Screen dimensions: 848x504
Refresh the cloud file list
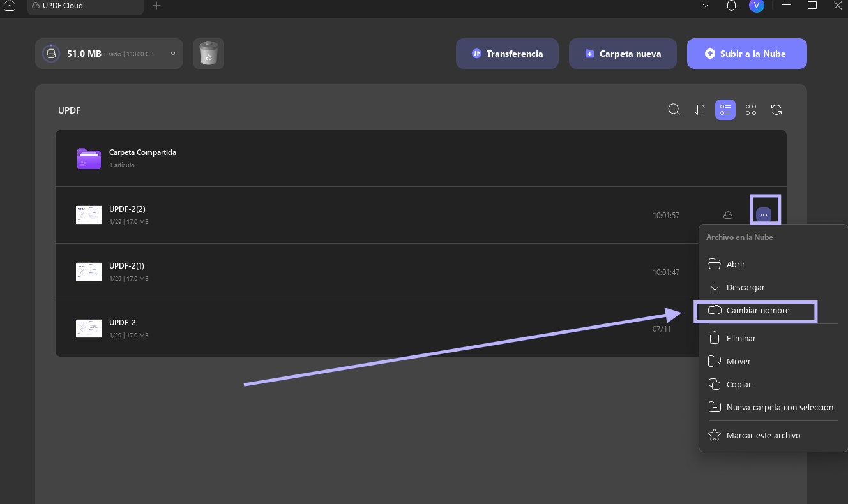[x=776, y=110]
